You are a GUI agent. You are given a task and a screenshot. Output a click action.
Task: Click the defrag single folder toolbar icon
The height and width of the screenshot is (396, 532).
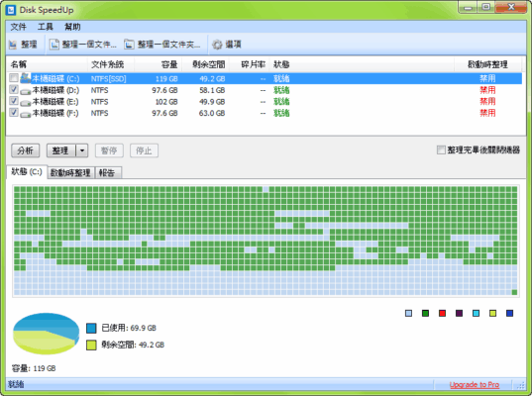pyautogui.click(x=129, y=45)
